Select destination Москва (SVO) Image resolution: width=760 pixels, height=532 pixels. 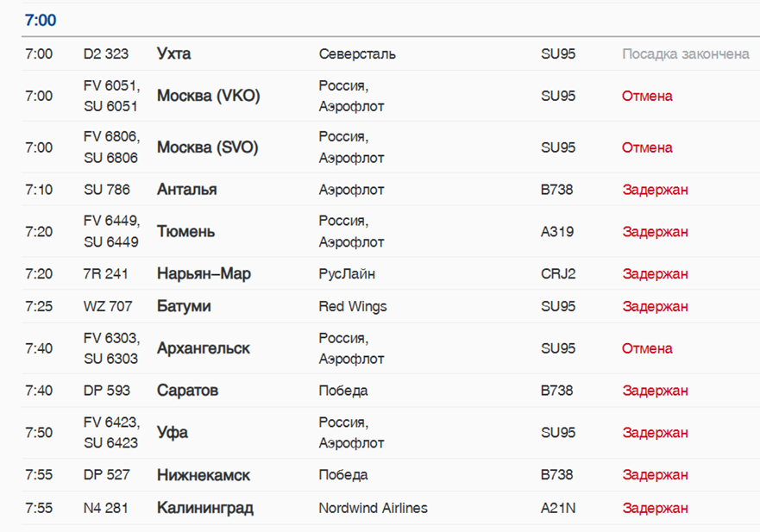207,147
